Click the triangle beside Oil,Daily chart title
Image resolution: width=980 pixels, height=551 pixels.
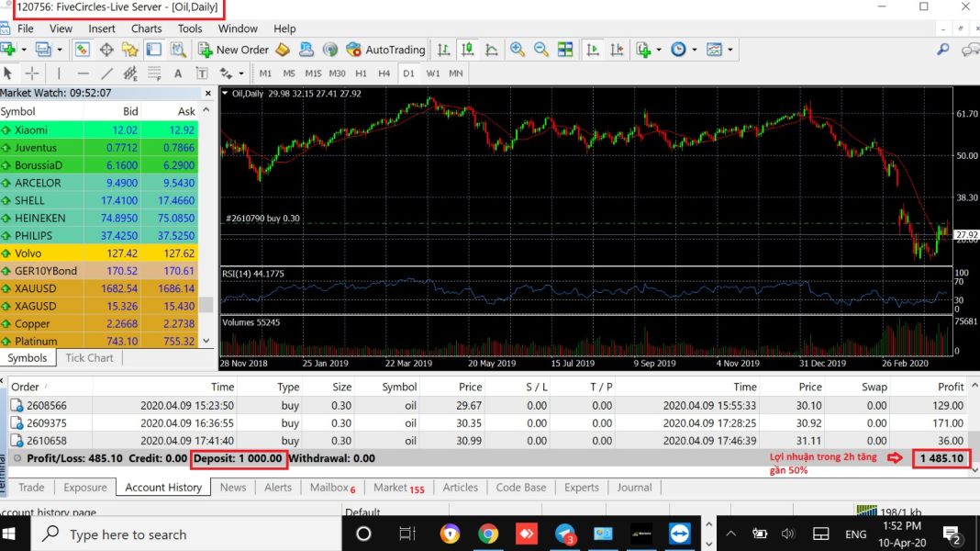(x=225, y=93)
